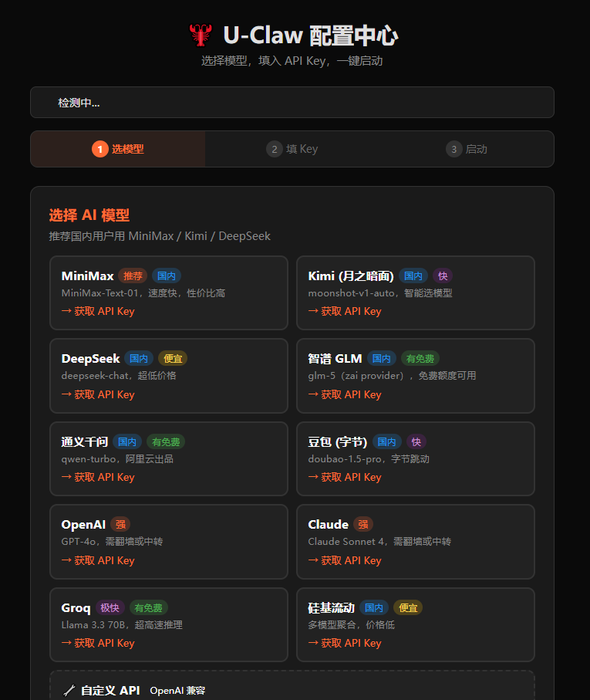Click the qwen-turbo，阿里云出品 description

[117, 459]
